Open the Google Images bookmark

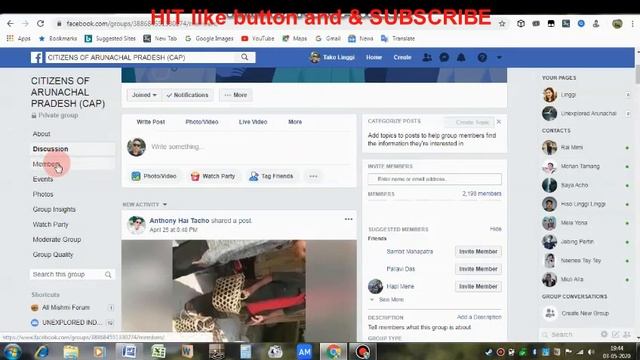pyautogui.click(x=209, y=38)
